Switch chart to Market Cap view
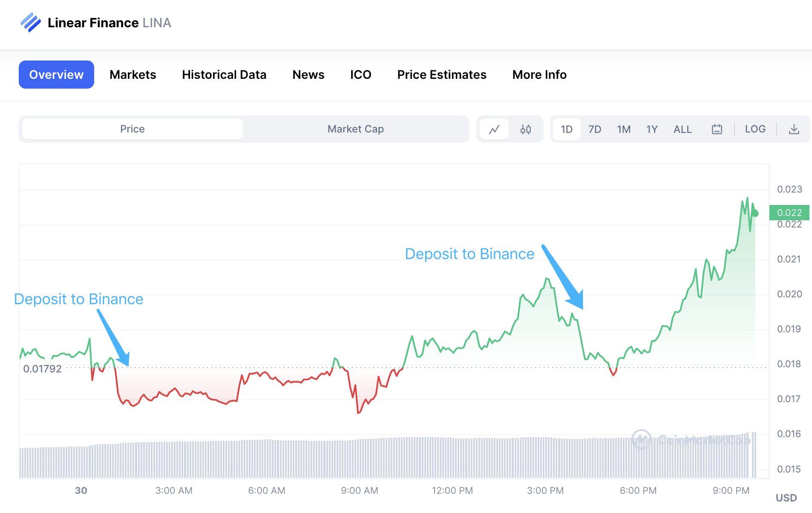 [355, 129]
